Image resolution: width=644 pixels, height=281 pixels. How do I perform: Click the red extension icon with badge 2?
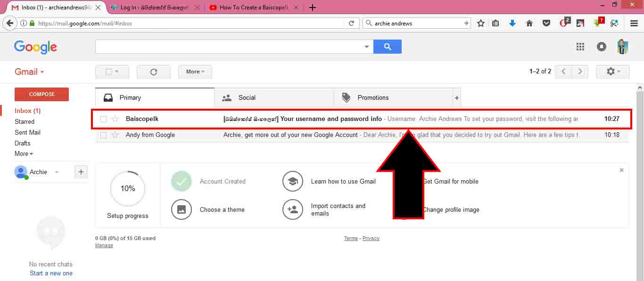click(x=564, y=22)
